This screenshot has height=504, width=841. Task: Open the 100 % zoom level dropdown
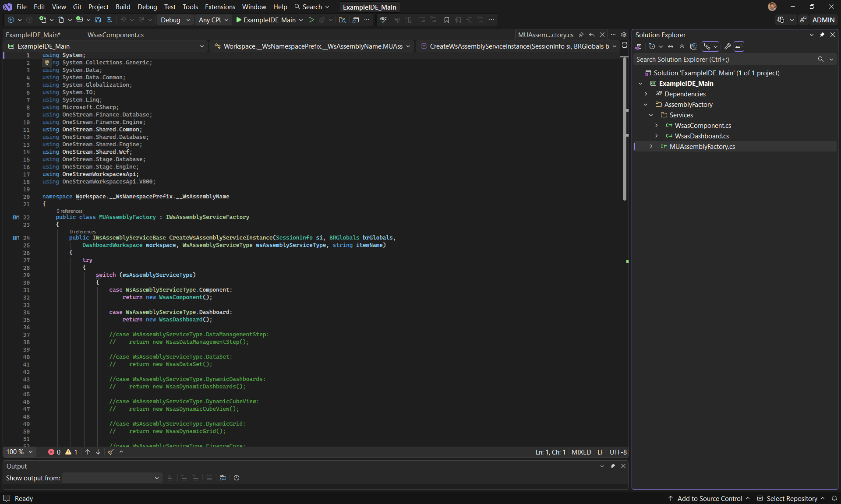19,452
